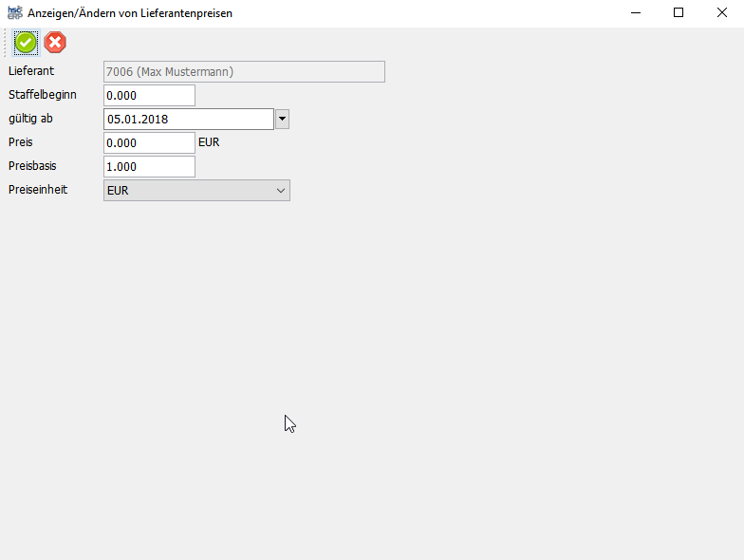Click into the gültig ab date field
The image size is (744, 560).
(x=188, y=119)
